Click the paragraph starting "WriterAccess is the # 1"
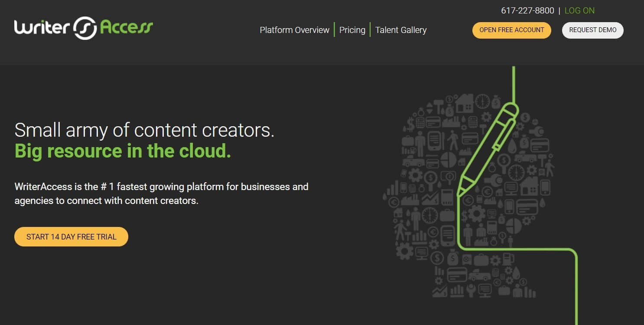644x325 pixels. 161,194
